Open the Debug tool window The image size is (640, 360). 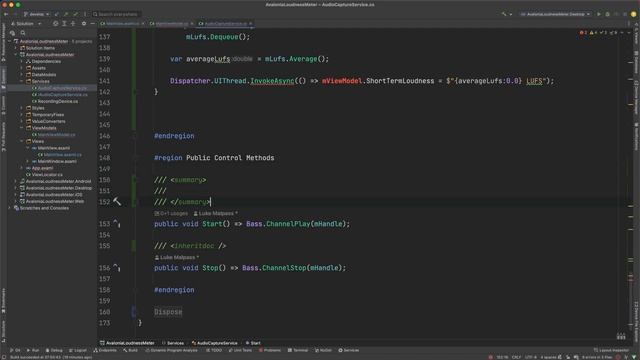point(54,350)
